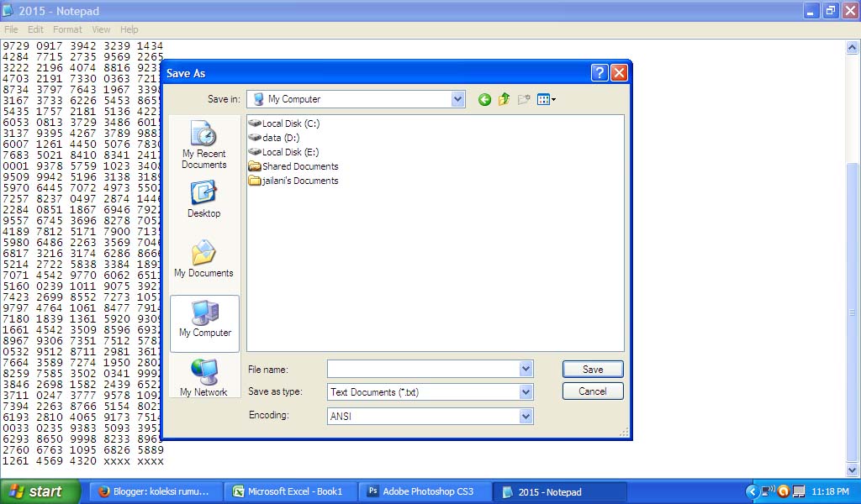Expand hidden system tray icons arrow
This screenshot has width=861, height=504.
pyautogui.click(x=752, y=491)
